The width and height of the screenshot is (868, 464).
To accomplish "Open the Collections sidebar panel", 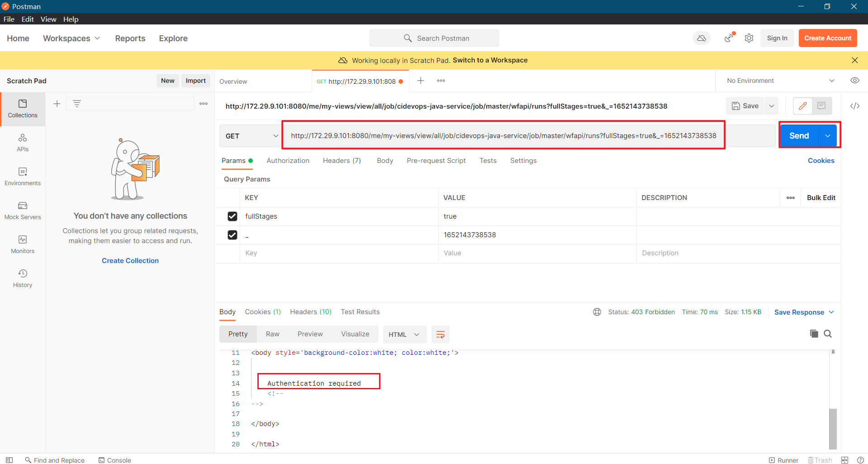I will (23, 109).
